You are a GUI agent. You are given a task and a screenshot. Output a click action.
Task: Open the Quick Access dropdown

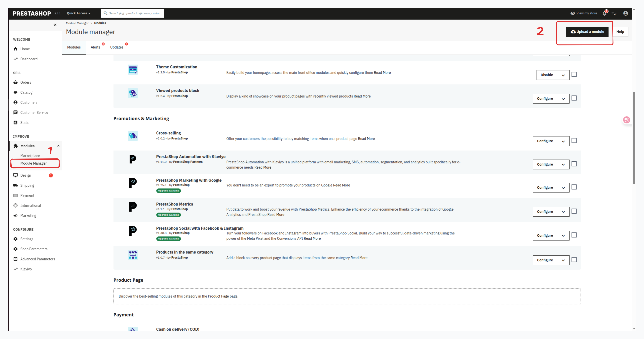click(79, 13)
